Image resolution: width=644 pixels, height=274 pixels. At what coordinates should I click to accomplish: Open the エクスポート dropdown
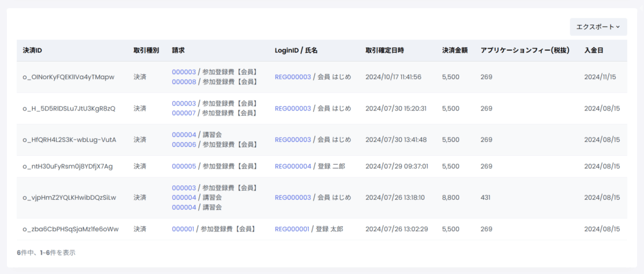(597, 27)
